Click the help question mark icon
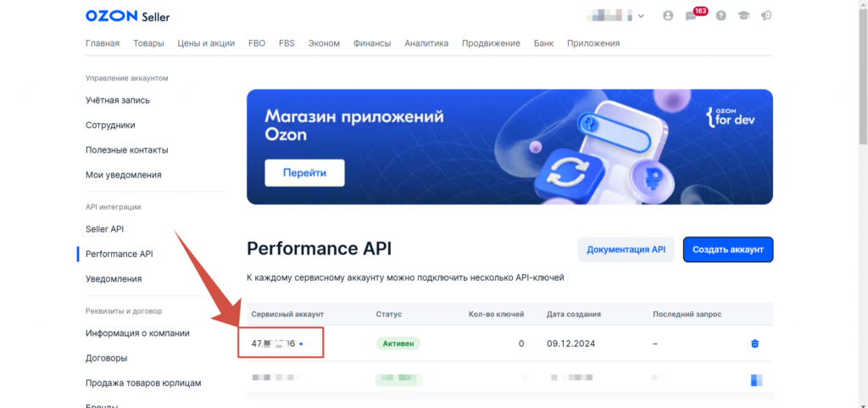868x408 pixels. tap(721, 15)
